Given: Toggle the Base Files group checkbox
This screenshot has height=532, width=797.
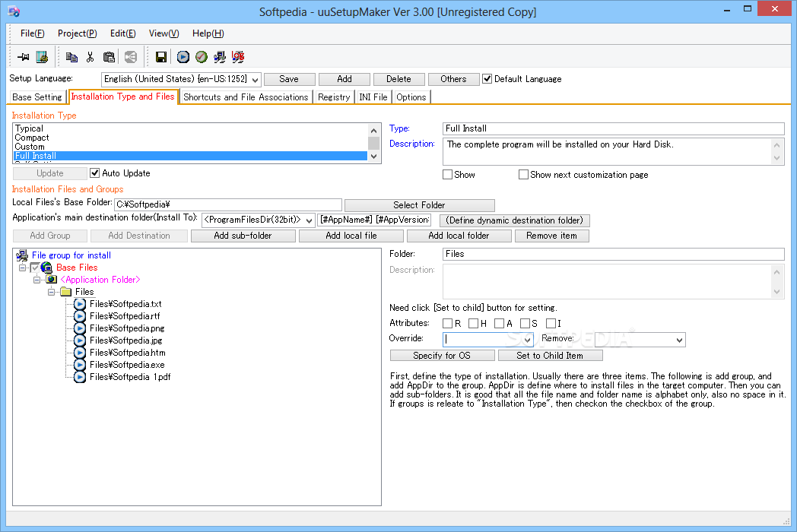Looking at the screenshot, I should point(34,268).
